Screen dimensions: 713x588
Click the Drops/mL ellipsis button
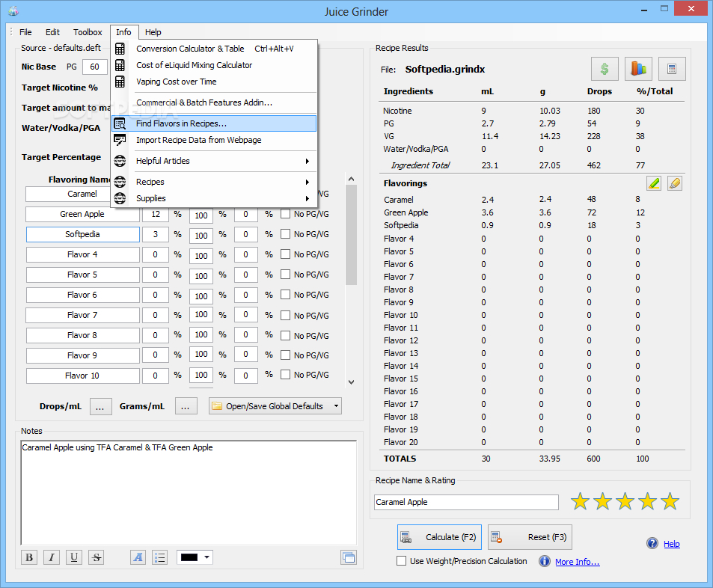(x=100, y=406)
